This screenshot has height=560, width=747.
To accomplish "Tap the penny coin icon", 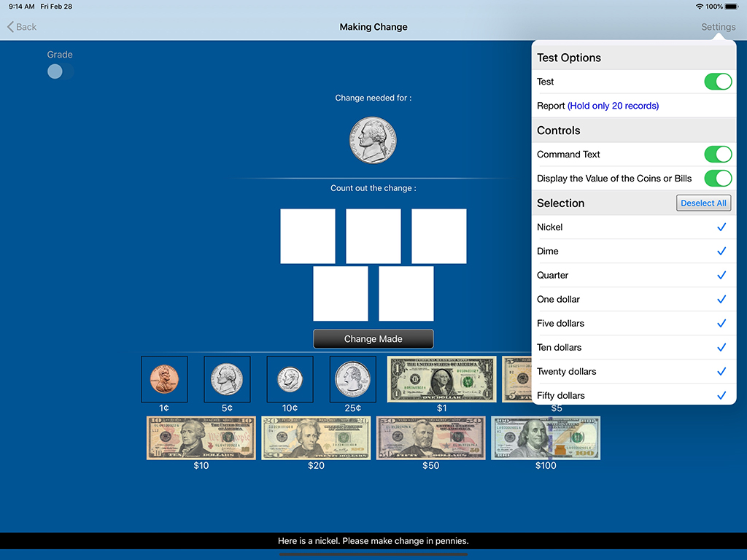I will coord(164,379).
